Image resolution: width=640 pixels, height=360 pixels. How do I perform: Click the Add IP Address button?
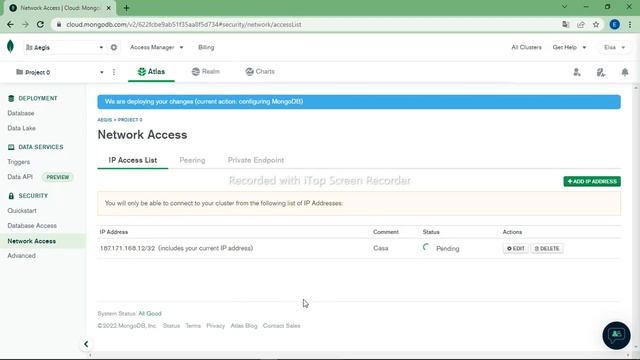592,181
